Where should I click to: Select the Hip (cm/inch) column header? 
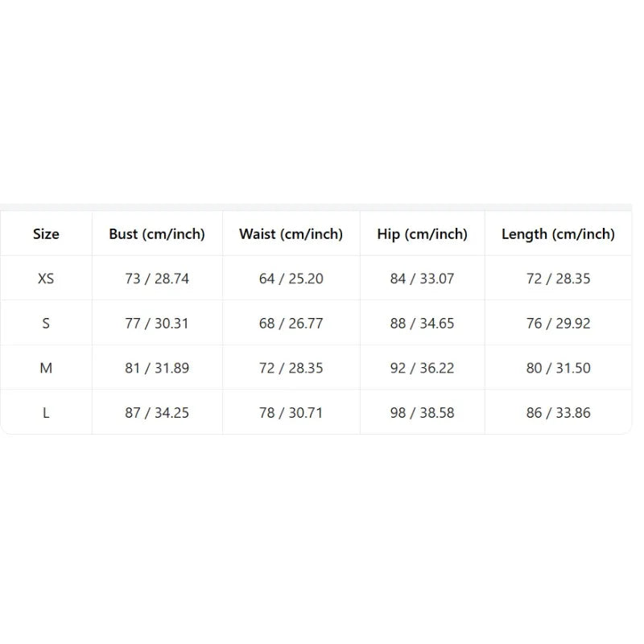pyautogui.click(x=422, y=234)
